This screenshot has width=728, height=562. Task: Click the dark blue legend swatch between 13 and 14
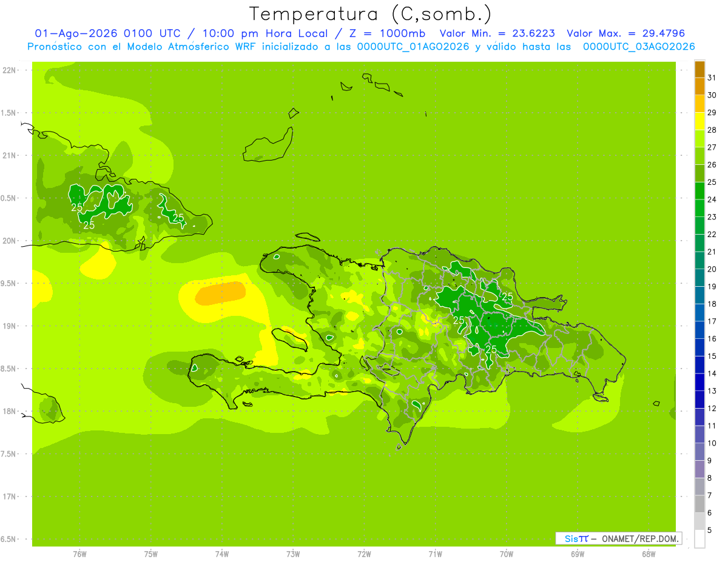(x=699, y=383)
